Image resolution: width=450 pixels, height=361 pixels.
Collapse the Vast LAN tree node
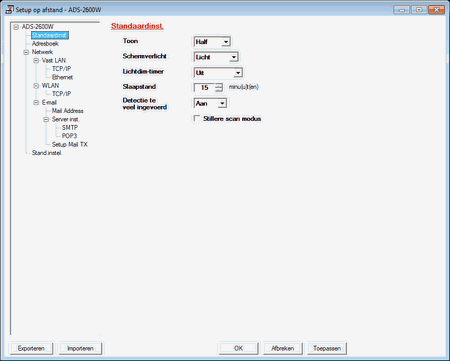pos(36,60)
